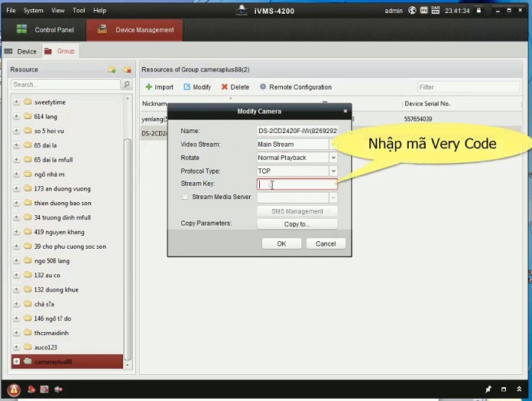
Task: Expand the bottom panel with double-chevron icon
Action: pyautogui.click(x=519, y=390)
